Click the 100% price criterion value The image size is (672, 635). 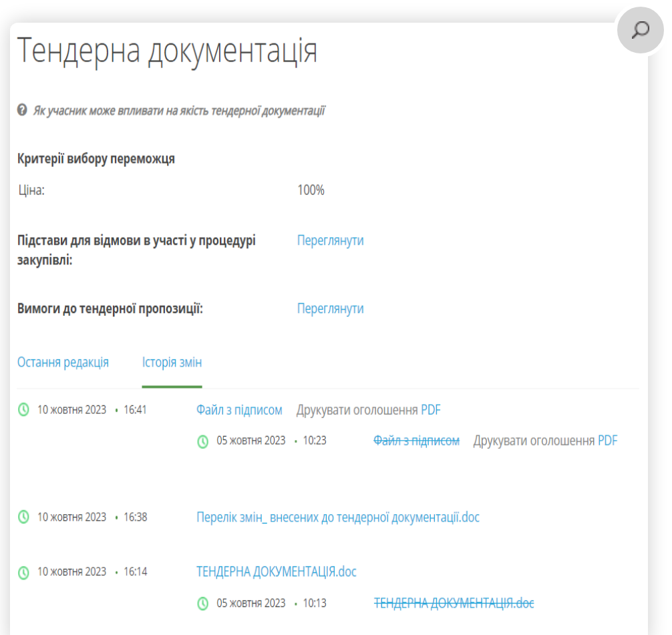[x=311, y=190]
